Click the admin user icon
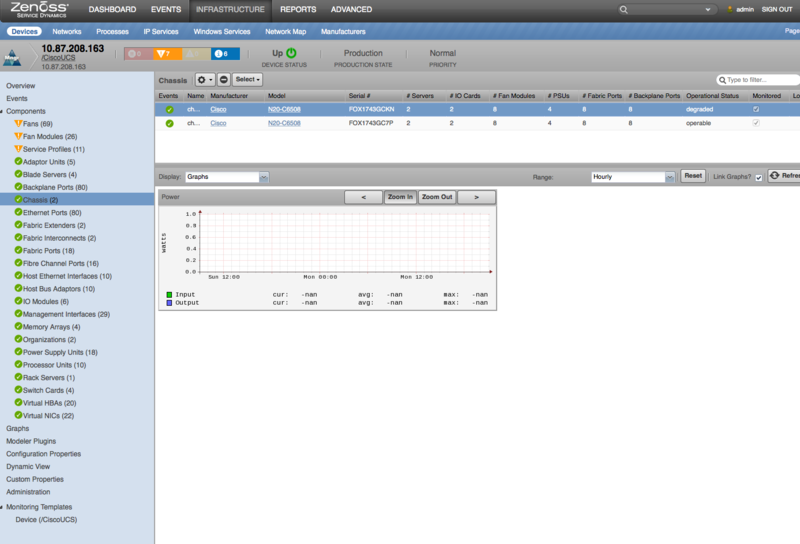Image resolution: width=800 pixels, height=544 pixels. tap(730, 10)
